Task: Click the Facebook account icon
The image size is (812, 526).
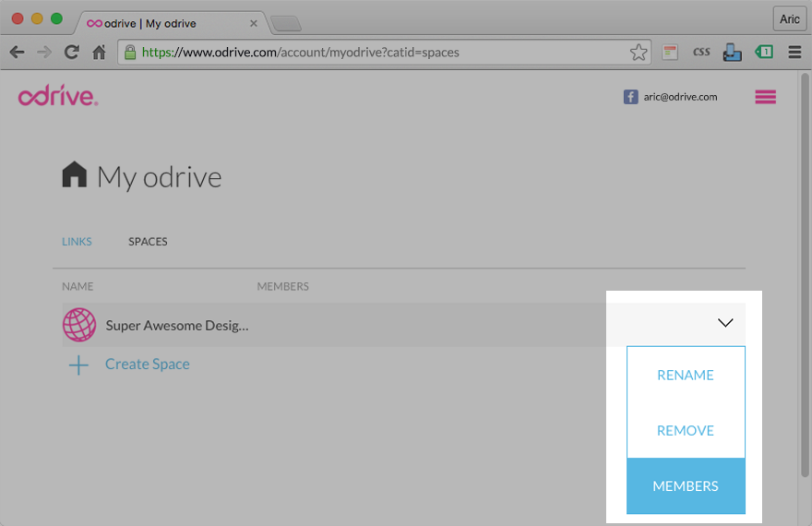Action: (x=631, y=97)
